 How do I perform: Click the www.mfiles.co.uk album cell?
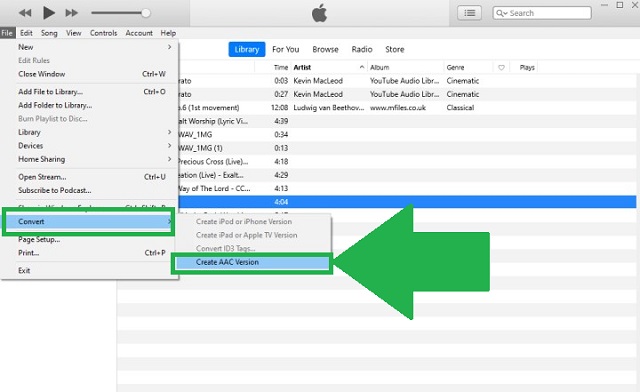tap(398, 108)
